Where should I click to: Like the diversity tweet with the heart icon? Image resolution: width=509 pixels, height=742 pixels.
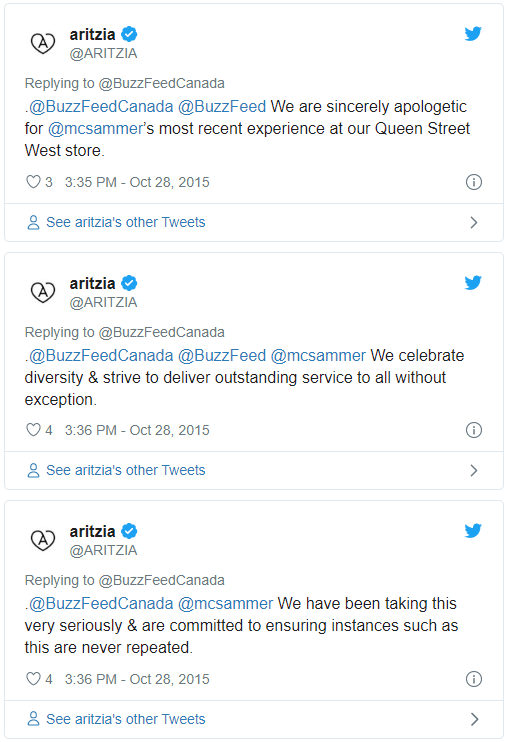click(x=33, y=430)
